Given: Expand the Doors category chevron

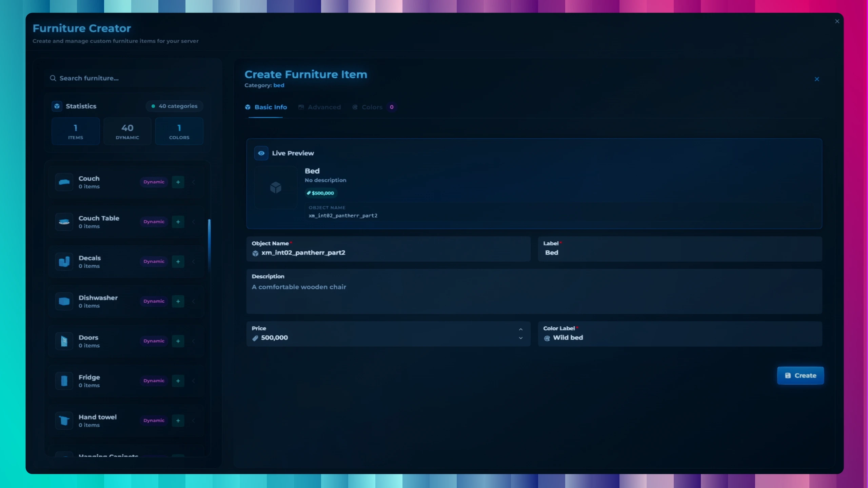Looking at the screenshot, I should [194, 341].
